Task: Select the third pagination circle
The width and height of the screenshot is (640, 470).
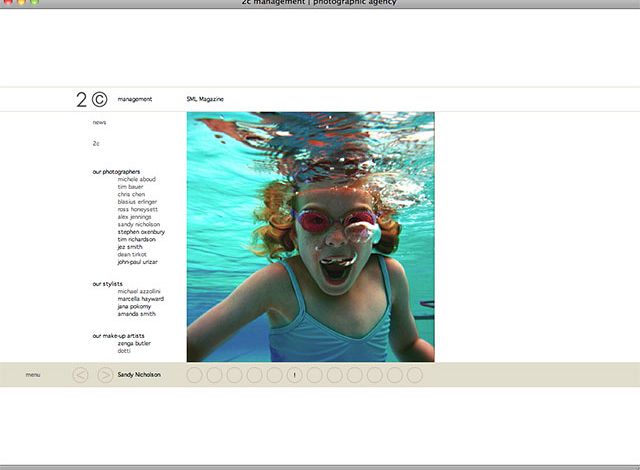Action: tap(234, 375)
